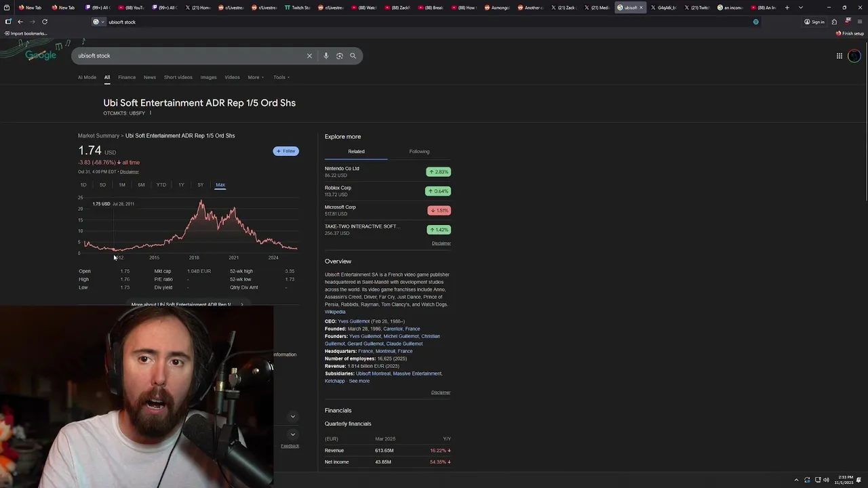Screen dimensions: 868x488
Task: Clear the search box with the X icon
Action: pos(309,56)
